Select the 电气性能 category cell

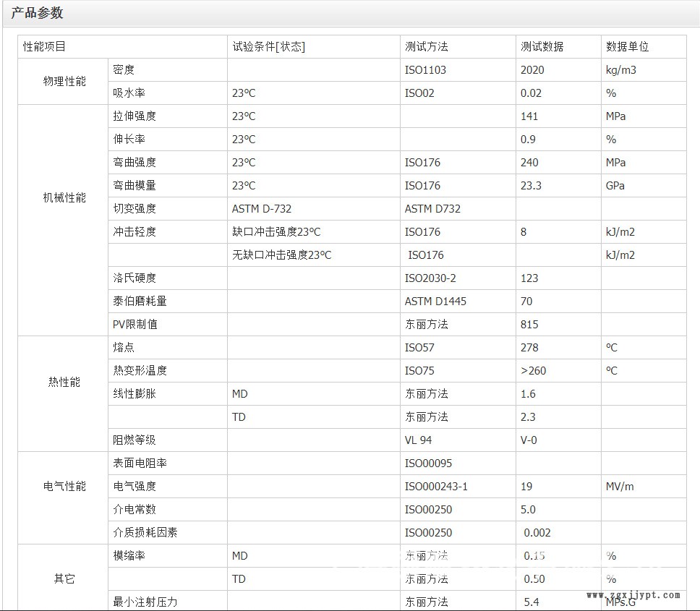click(64, 487)
